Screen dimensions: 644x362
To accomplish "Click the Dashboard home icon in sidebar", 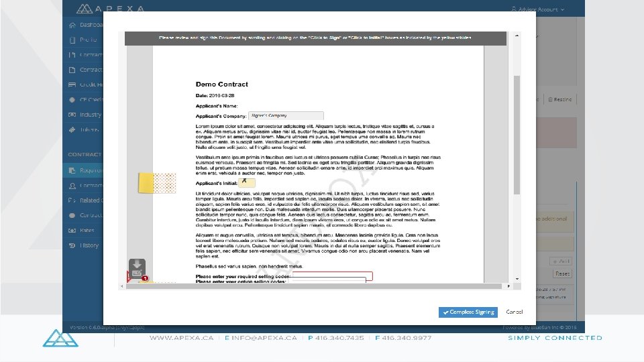I will click(x=72, y=25).
